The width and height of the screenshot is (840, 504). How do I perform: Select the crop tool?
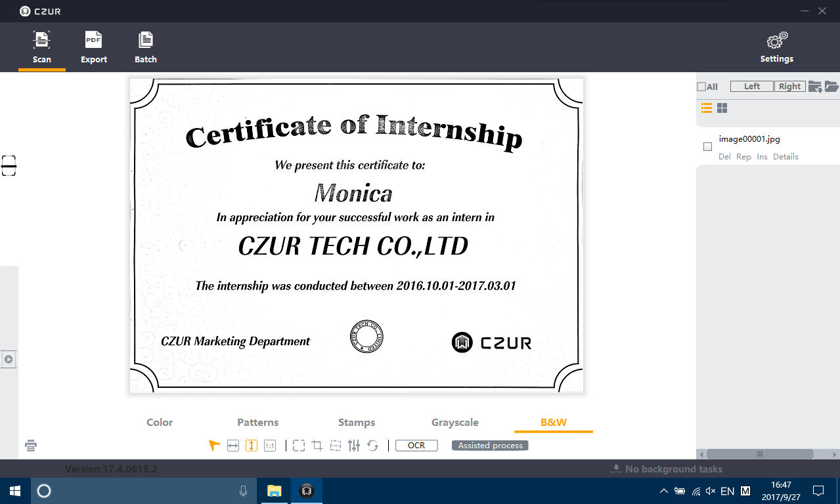pos(317,446)
